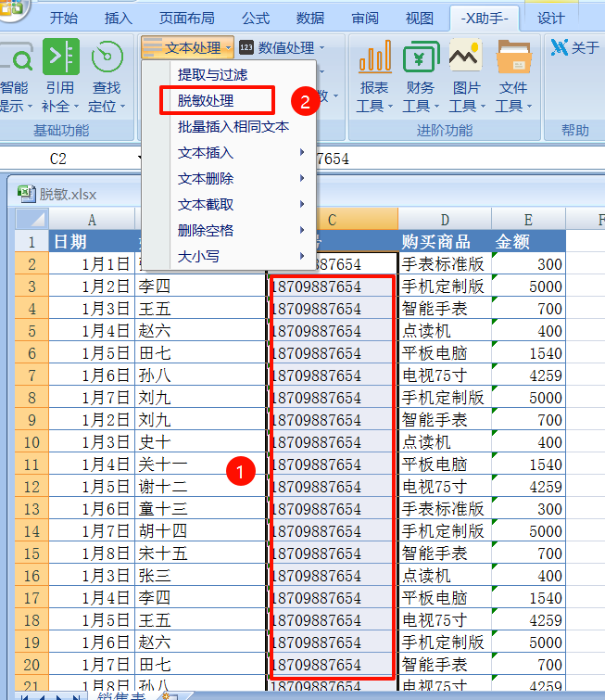
Task: Click the 智能提示 magnifier icon
Action: 17,57
